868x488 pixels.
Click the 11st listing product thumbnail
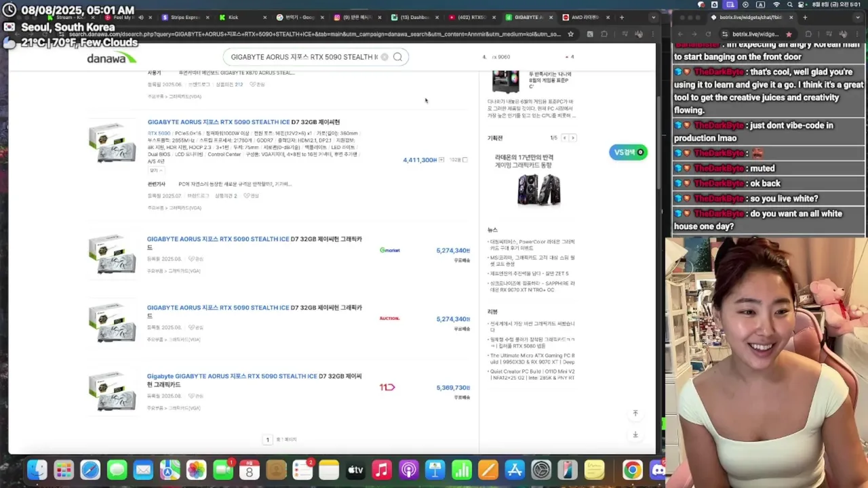click(112, 391)
